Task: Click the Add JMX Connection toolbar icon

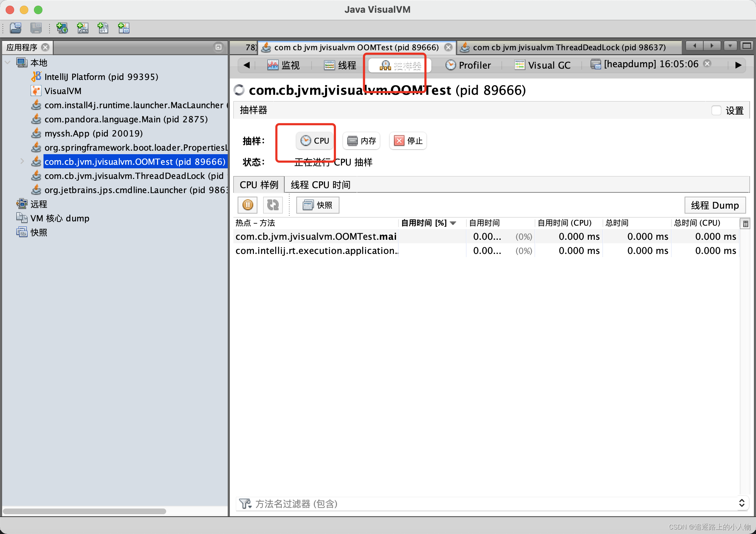Action: [83, 28]
